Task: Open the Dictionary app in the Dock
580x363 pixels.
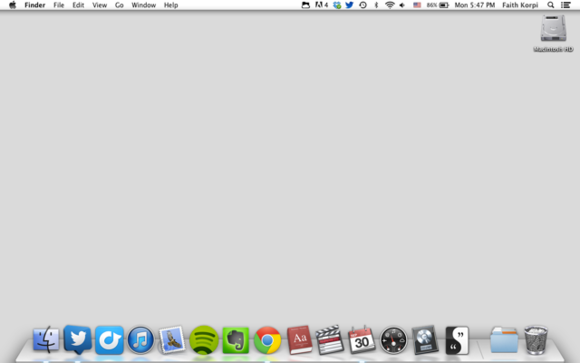Action: [299, 340]
